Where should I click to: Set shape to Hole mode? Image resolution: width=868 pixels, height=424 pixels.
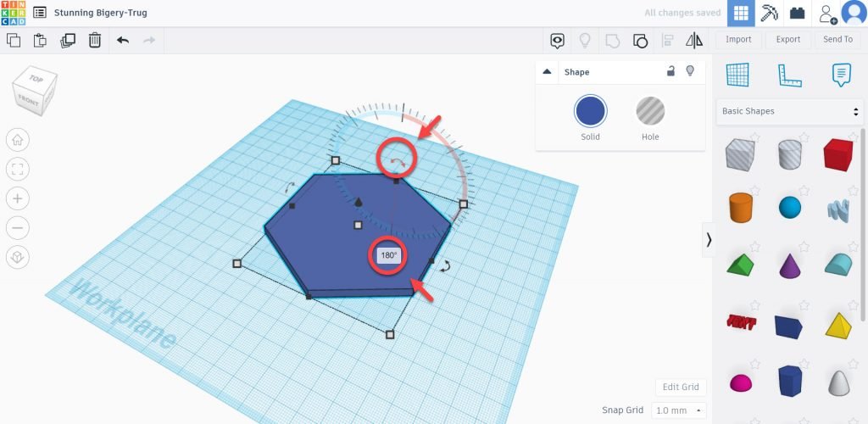click(x=650, y=111)
